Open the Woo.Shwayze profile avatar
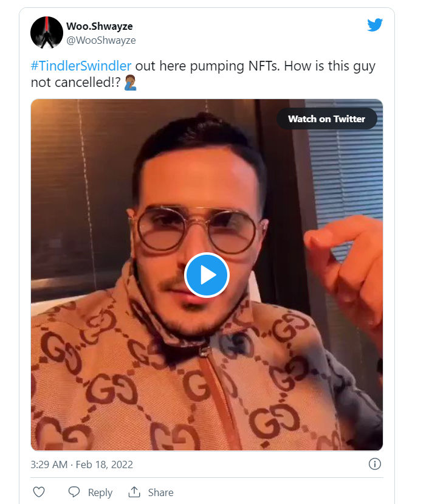 tap(47, 33)
